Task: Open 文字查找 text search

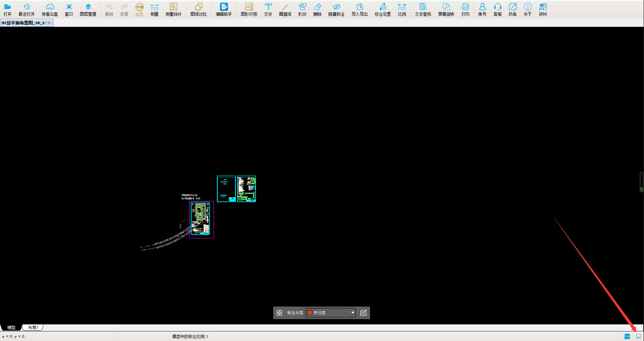Action: tap(423, 9)
